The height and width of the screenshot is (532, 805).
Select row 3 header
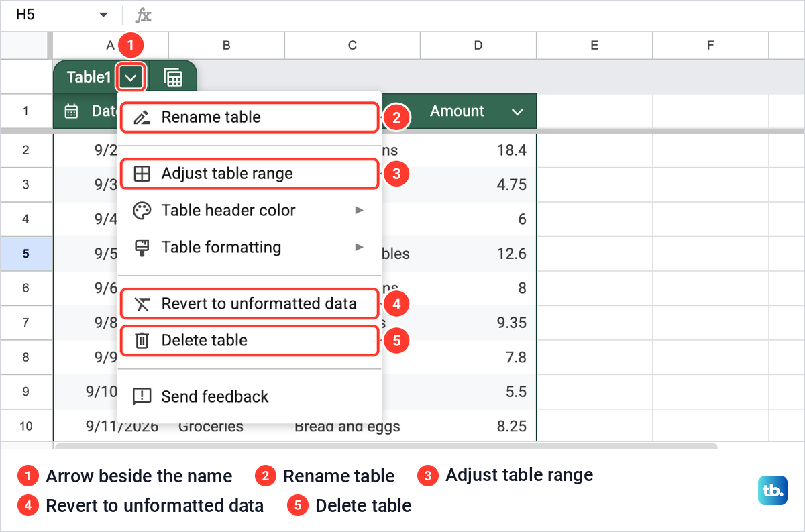(26, 184)
